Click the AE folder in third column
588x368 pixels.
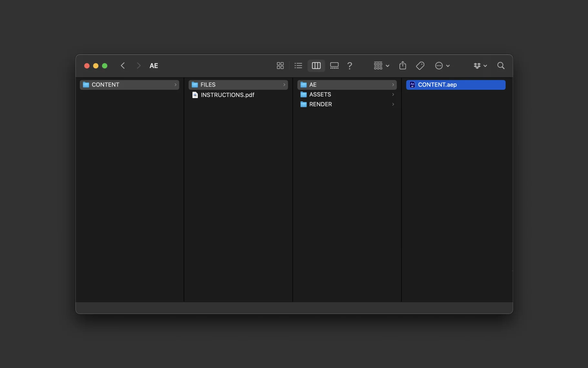point(313,85)
